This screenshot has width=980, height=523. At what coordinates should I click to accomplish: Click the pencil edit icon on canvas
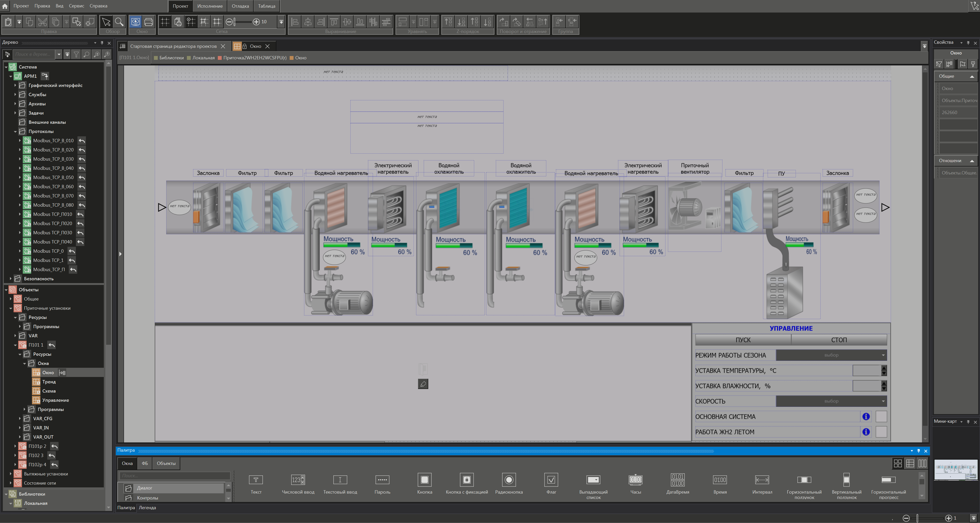tap(423, 384)
